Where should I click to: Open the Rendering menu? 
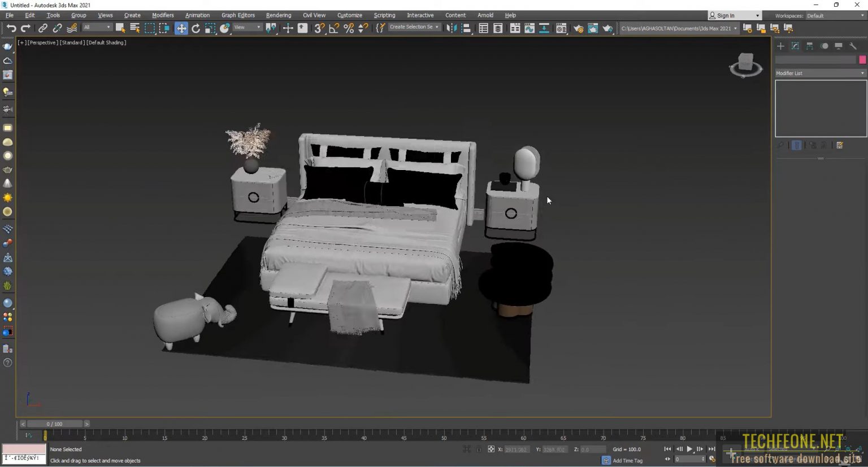(279, 15)
